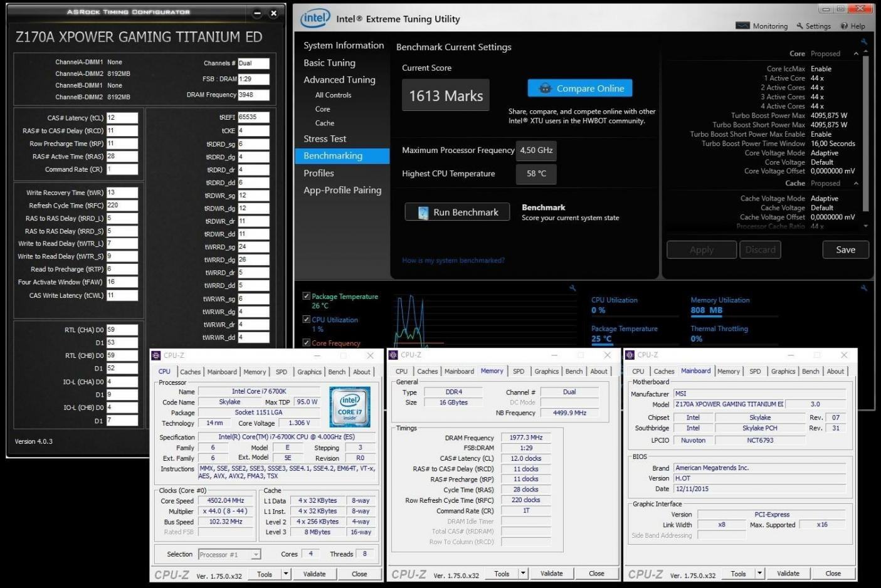
Task: Collapse the Cache proposed settings section
Action: 856,184
